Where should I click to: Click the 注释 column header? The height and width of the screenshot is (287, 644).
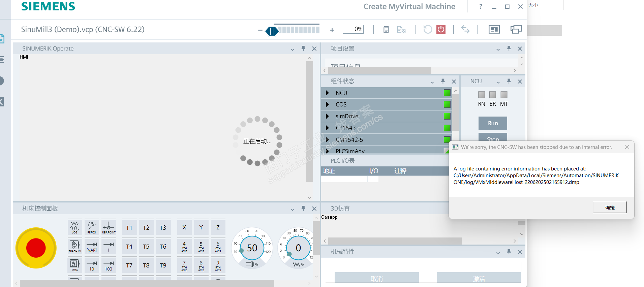point(400,171)
